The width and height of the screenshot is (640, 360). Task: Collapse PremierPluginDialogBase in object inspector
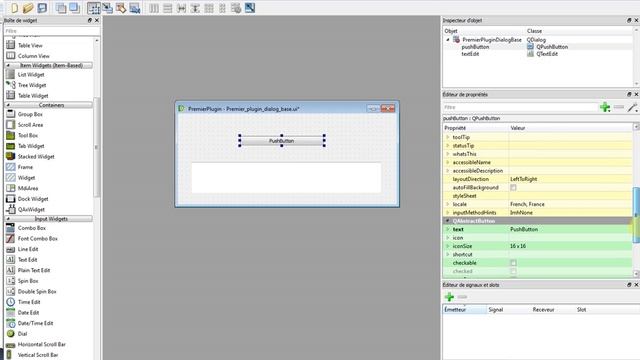448,40
